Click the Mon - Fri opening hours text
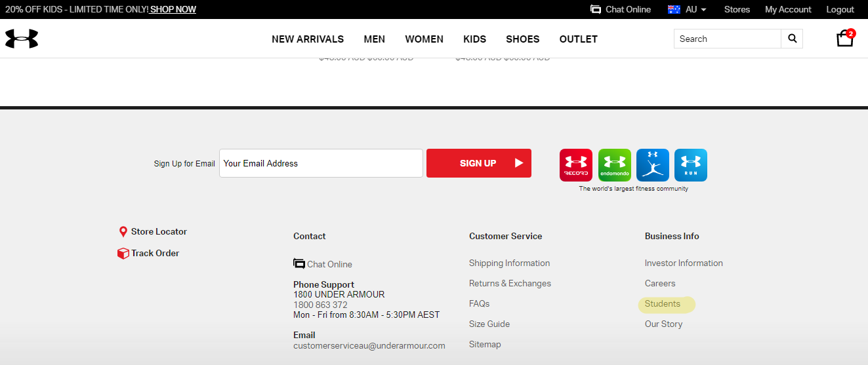 (366, 315)
